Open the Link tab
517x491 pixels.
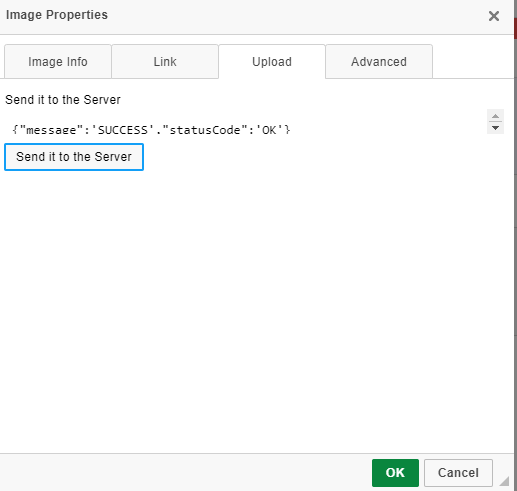tap(165, 62)
